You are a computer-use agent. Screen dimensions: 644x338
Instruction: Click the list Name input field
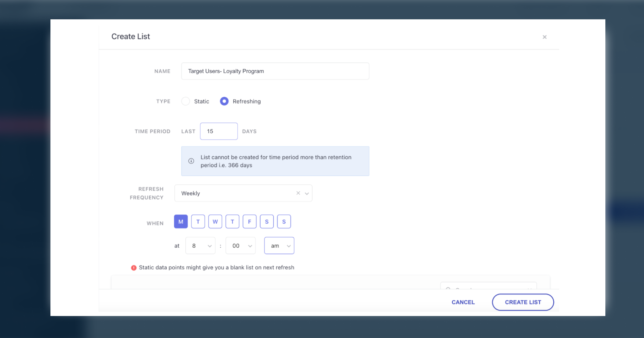point(275,71)
